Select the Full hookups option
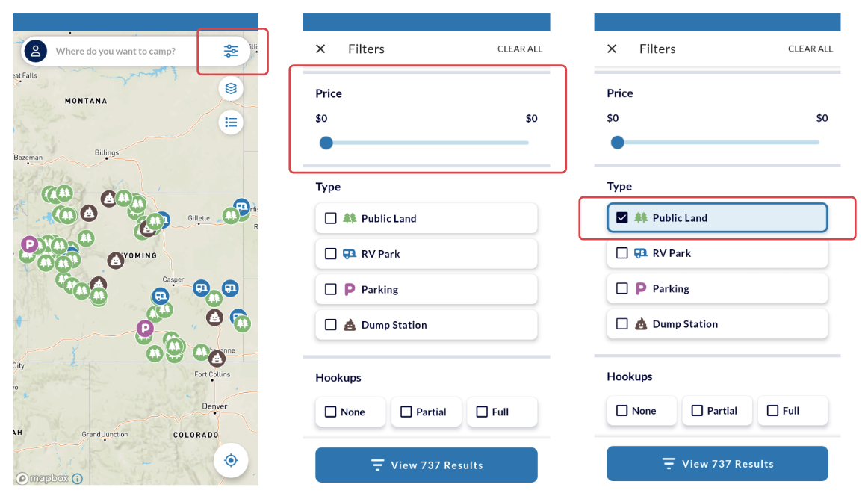The width and height of the screenshot is (868, 499). [x=482, y=411]
